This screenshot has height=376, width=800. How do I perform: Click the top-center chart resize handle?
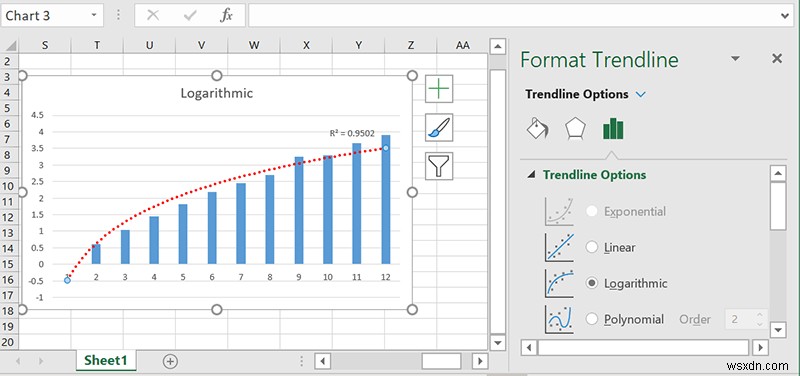click(x=217, y=76)
